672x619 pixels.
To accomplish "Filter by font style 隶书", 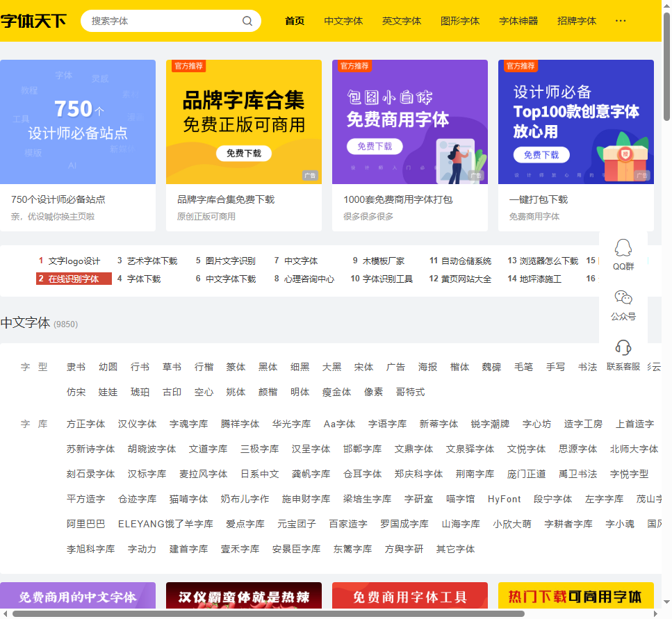I will tap(76, 367).
